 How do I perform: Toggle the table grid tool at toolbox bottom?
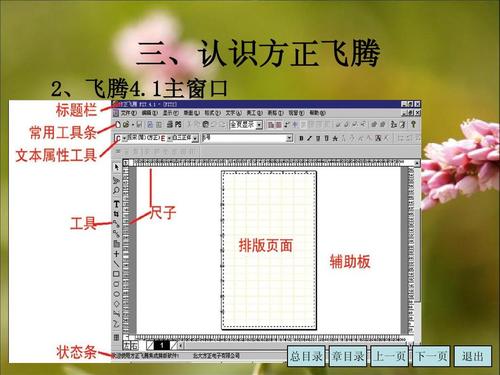click(116, 337)
